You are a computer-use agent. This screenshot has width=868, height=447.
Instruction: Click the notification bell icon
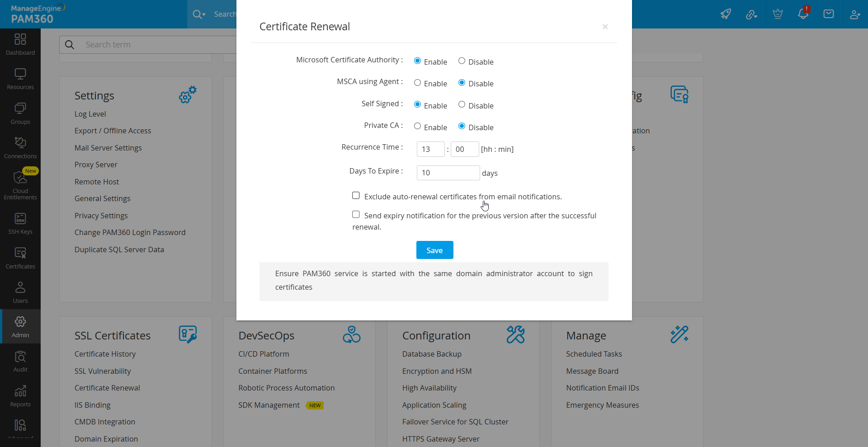803,14
